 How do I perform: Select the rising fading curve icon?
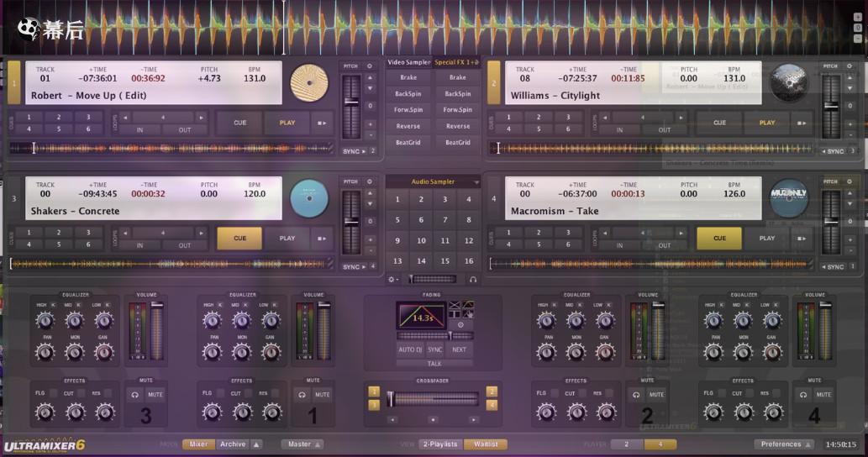(x=468, y=305)
